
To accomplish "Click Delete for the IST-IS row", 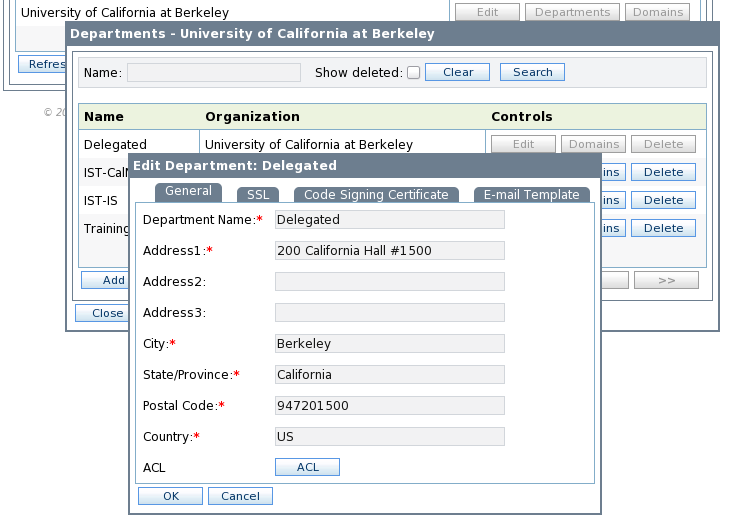I will point(663,200).
